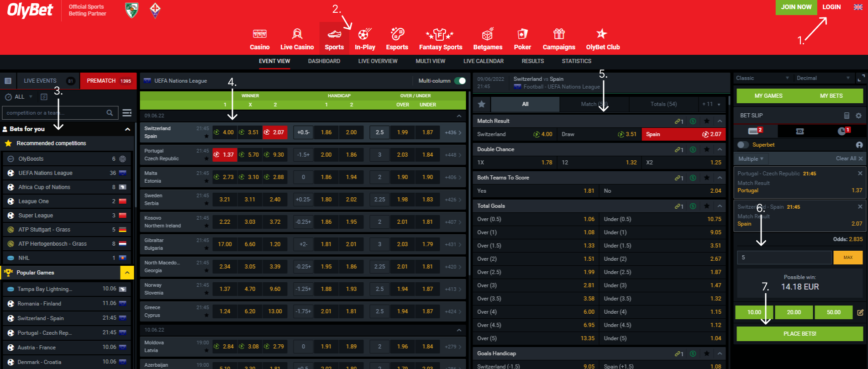868x369 pixels.
Task: Expand the bet slip panel to fullscreen
Action: point(861,78)
